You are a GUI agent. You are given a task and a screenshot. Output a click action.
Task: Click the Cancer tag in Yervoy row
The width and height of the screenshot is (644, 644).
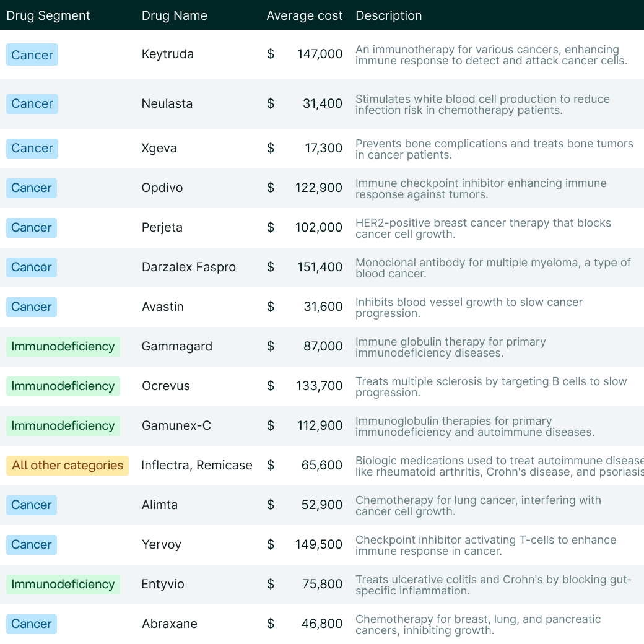(32, 544)
